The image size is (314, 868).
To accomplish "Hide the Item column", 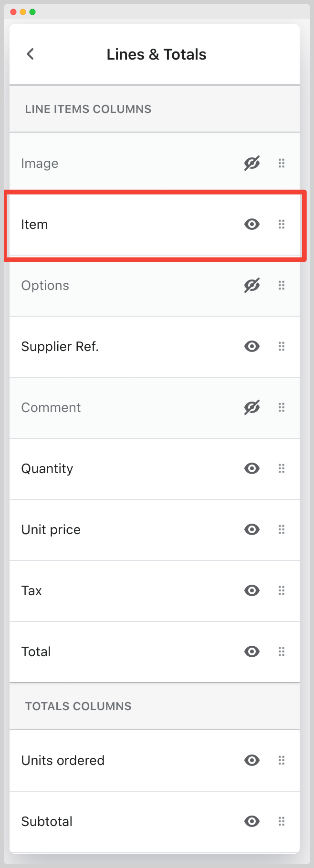I will tap(251, 224).
